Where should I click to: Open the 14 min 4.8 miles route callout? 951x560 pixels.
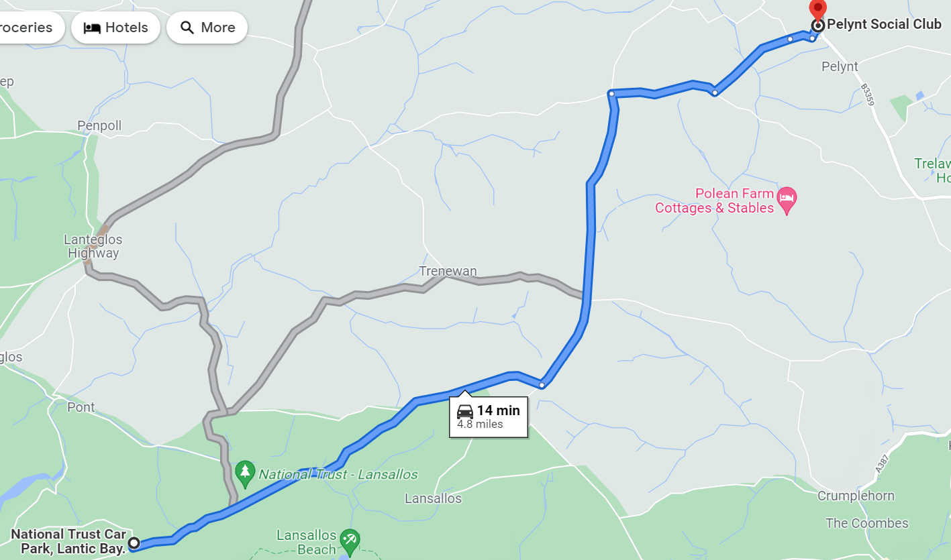(488, 417)
